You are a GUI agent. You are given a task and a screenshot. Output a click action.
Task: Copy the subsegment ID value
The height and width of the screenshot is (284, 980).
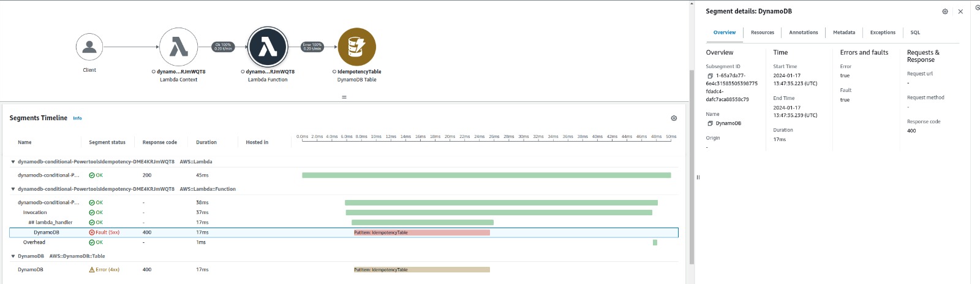(x=710, y=76)
